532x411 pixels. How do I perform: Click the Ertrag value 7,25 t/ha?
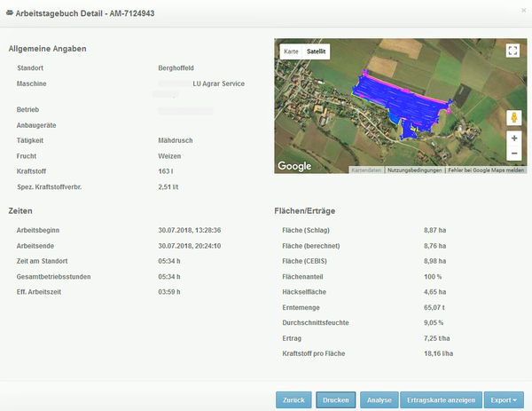pos(441,338)
